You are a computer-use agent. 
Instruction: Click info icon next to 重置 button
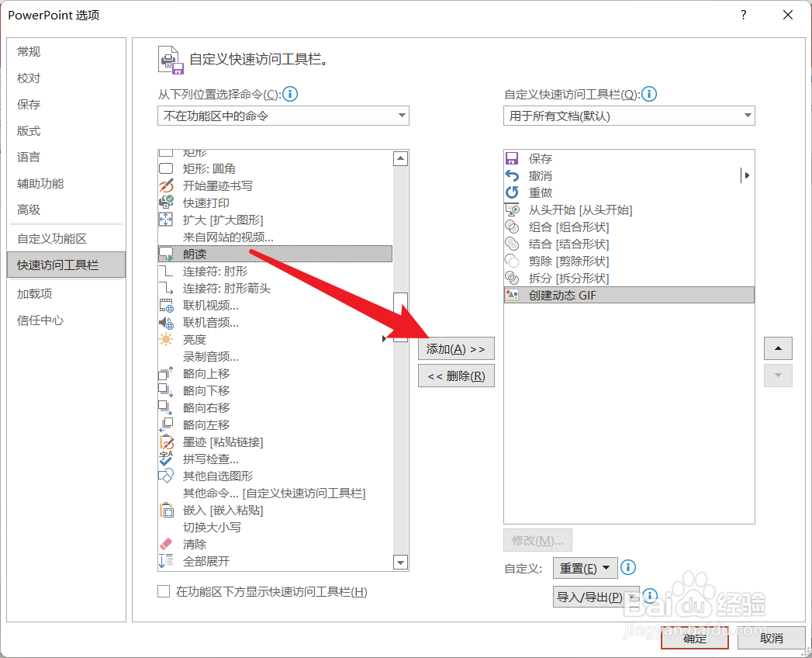coord(628,567)
